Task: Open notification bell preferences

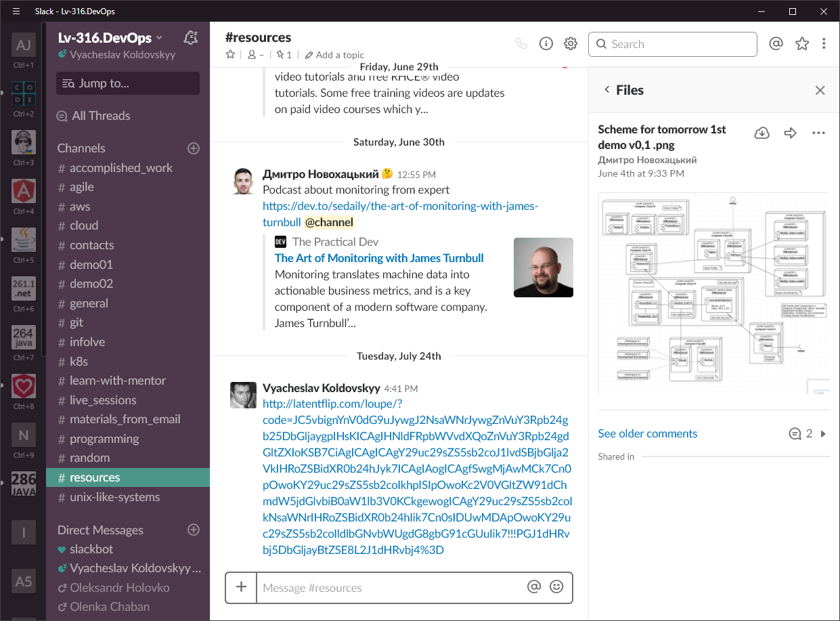Action: pos(191,39)
